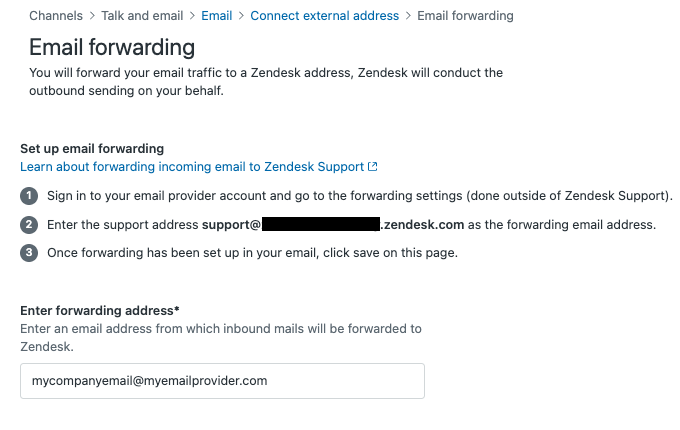The width and height of the screenshot is (680, 430).
Task: Open Talk and email breadcrumb item
Action: tap(142, 16)
